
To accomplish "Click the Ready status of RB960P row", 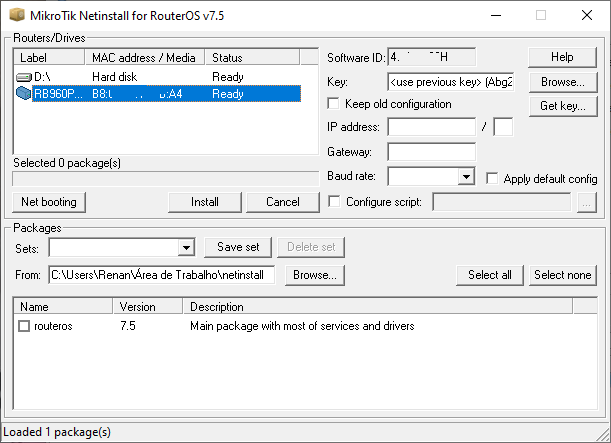I will (228, 94).
